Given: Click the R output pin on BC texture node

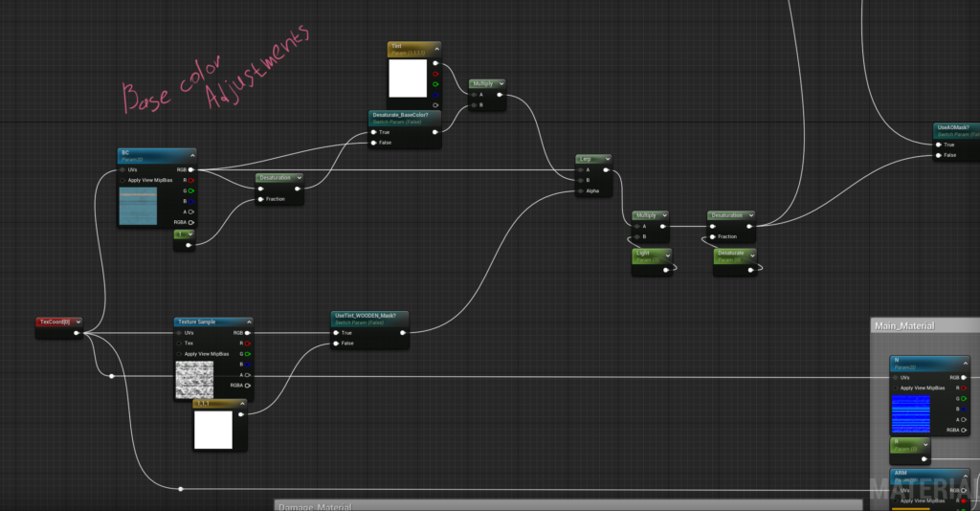Looking at the screenshot, I should coord(190,181).
